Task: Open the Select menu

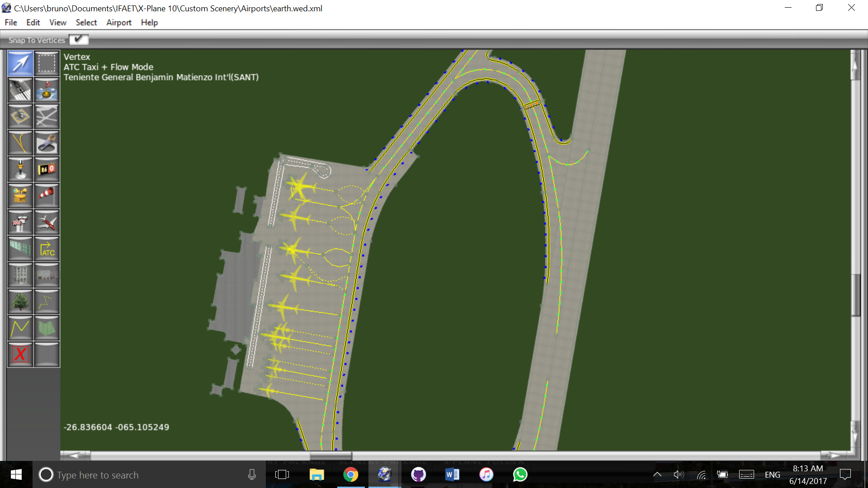Action: 86,23
